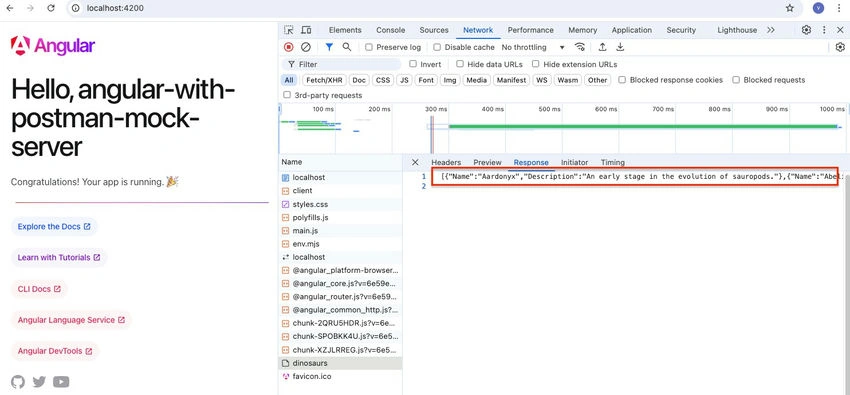Image resolution: width=850 pixels, height=395 pixels.
Task: Open DevTools settings gear
Action: [806, 30]
